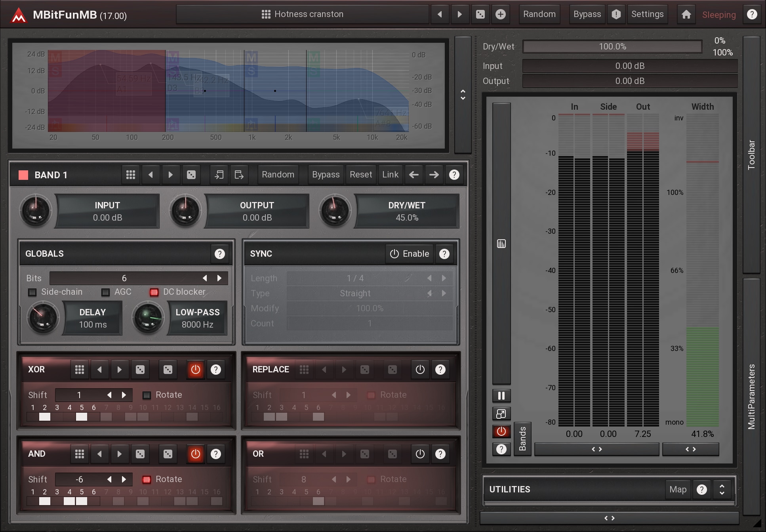Open GLOBALS help question icon
This screenshot has width=766, height=532.
tap(219, 254)
